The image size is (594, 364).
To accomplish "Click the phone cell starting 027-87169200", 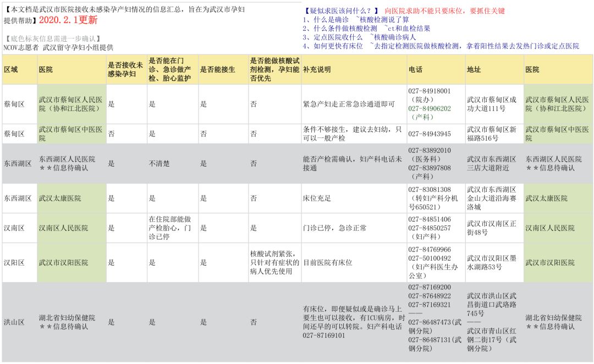I will pyautogui.click(x=436, y=322).
